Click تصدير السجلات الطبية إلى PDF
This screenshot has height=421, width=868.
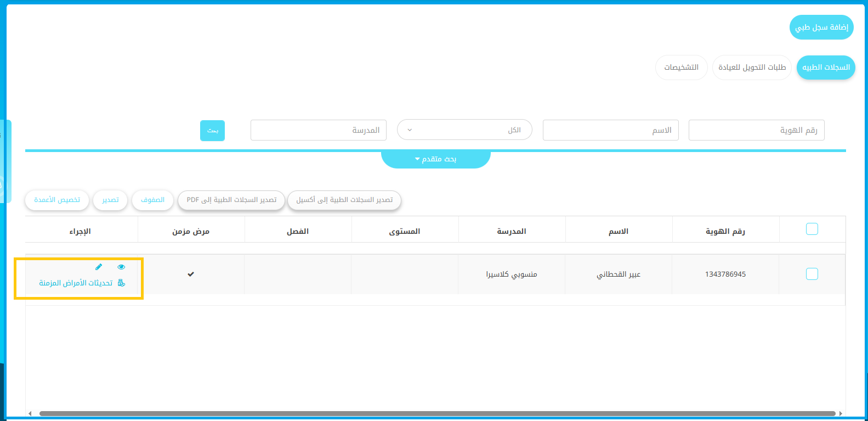[231, 200]
